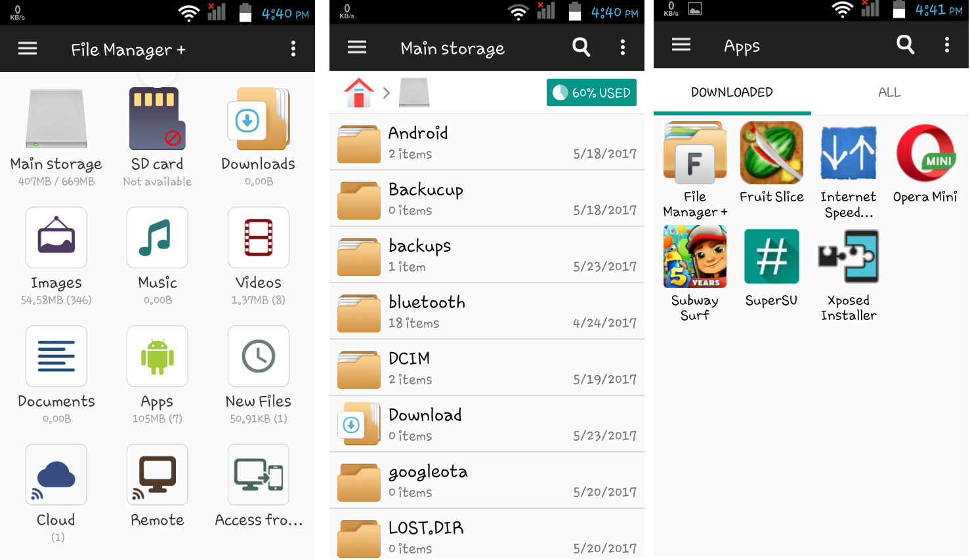Select the Internet Speed app
Image resolution: width=970 pixels, height=560 pixels.
point(849,153)
